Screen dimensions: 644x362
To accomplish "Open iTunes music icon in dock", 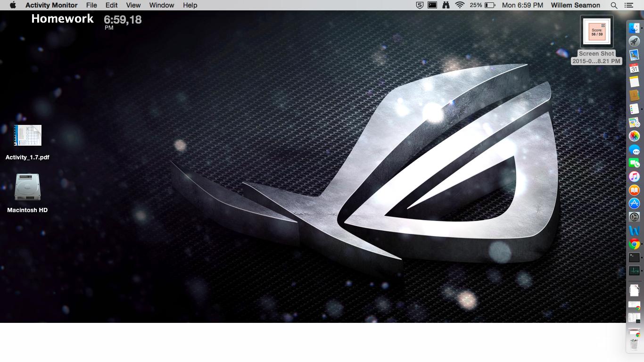I will pos(634,177).
